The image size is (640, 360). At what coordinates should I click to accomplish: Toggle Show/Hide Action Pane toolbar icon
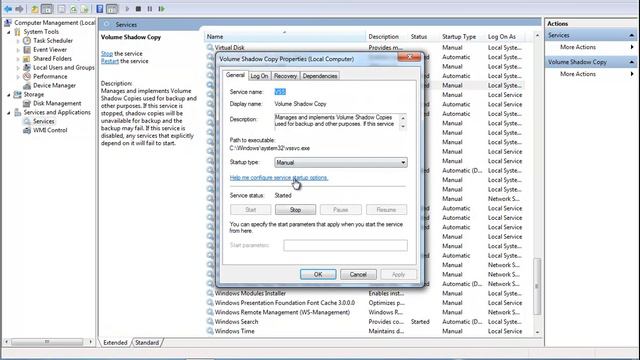[x=112, y=9]
